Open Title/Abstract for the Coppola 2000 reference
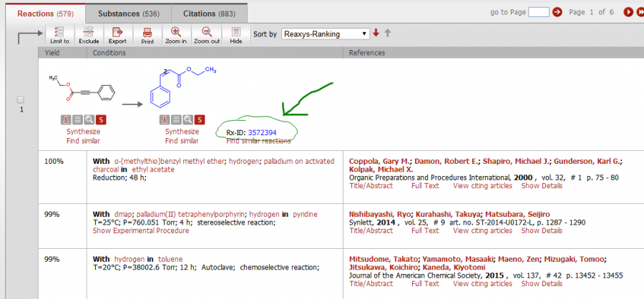Viewport: 644px width, 299px height. (371, 186)
